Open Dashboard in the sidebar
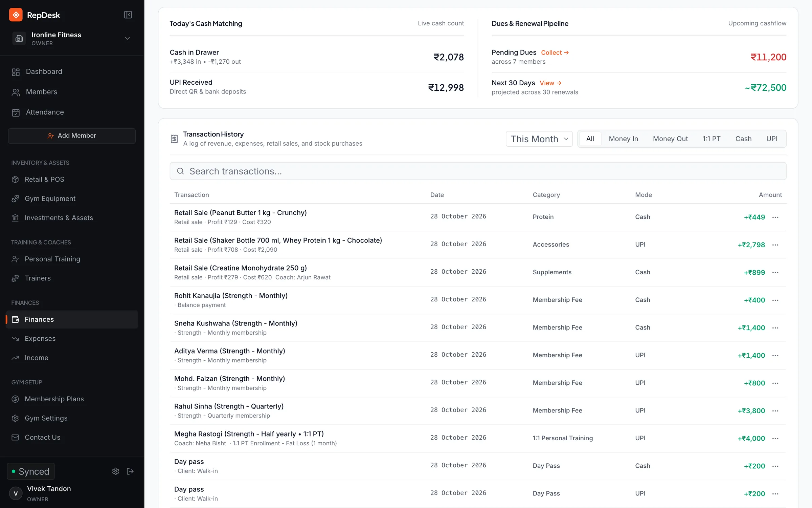Viewport: 812px width, 508px height. pyautogui.click(x=72, y=72)
